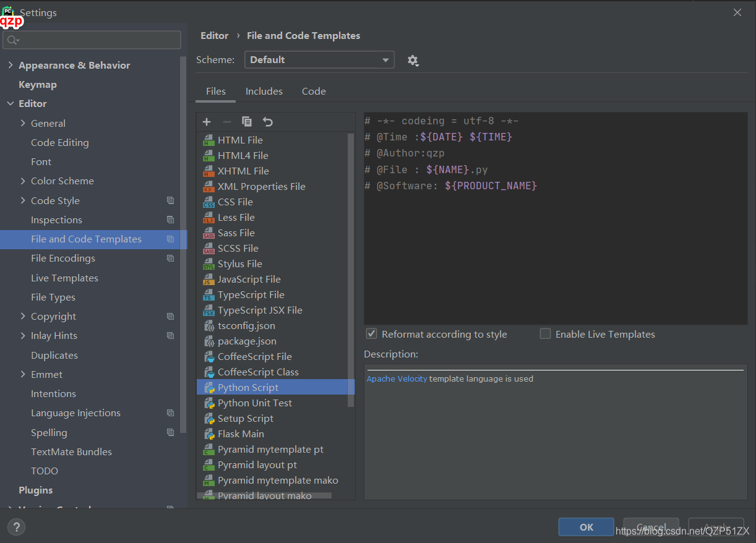Click the reset to default arrow icon
This screenshot has width=756, height=543.
267,122
